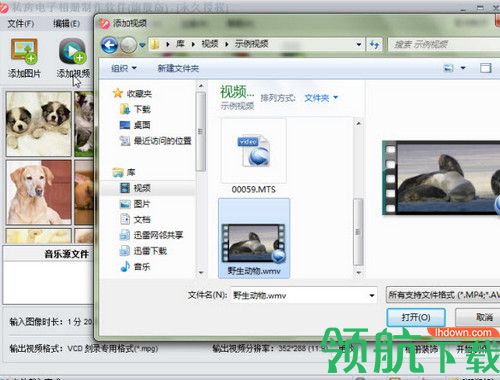Viewport: 500px width, 380px height.
Task: Select 图片 pictures library in sidebar
Action: (135, 204)
